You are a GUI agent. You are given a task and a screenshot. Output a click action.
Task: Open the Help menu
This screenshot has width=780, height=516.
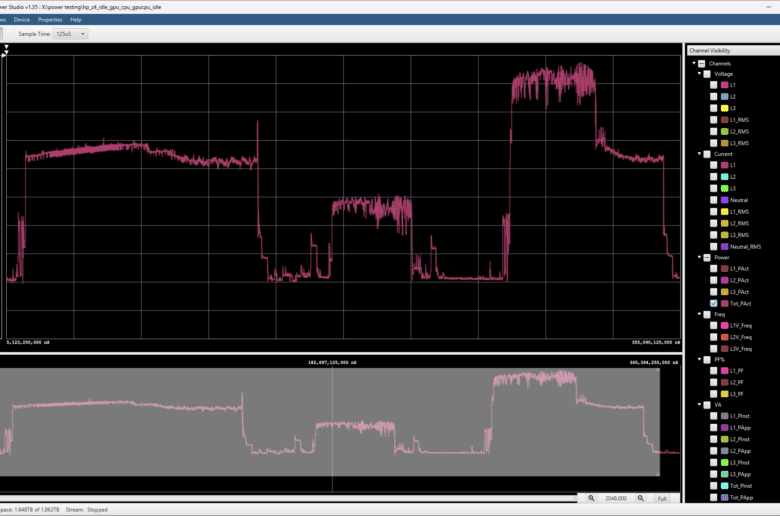pyautogui.click(x=76, y=19)
